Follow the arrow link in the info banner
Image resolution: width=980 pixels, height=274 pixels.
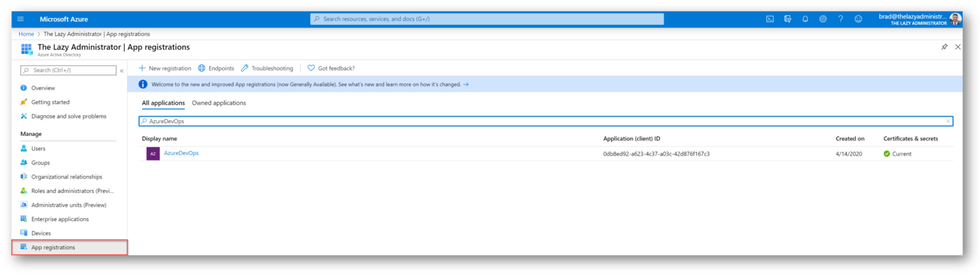pos(466,84)
